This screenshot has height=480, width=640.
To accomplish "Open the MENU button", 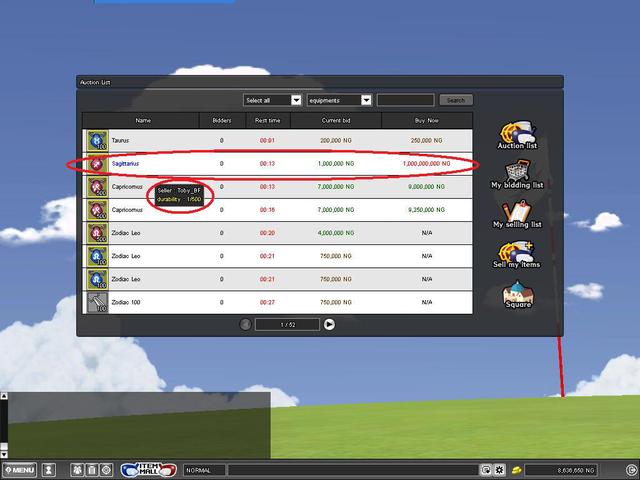I will [x=19, y=470].
